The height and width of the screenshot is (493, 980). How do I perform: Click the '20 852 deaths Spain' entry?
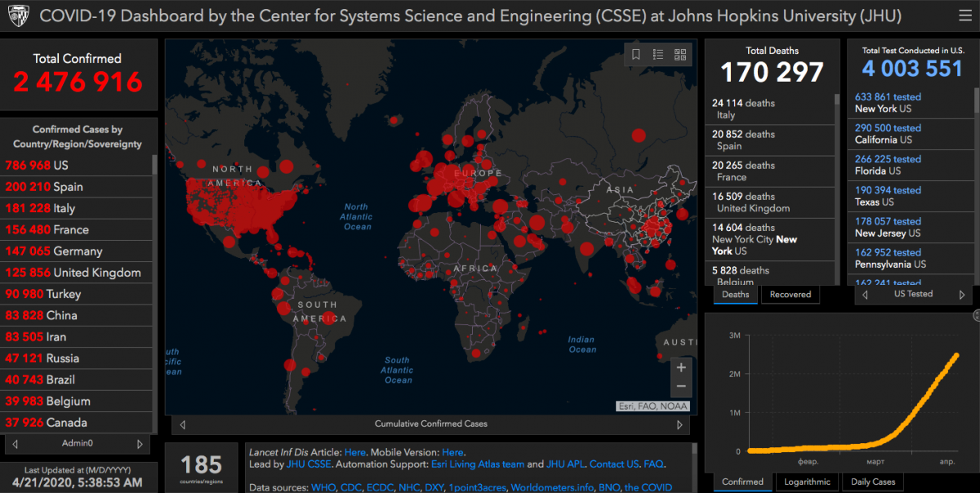click(770, 140)
